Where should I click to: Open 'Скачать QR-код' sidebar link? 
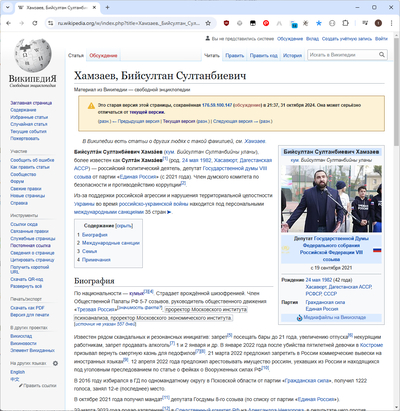pos(26,279)
